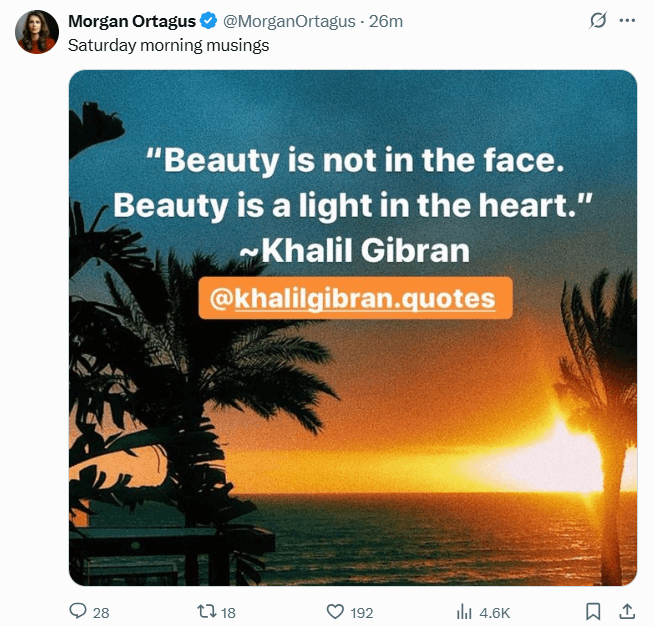Click the orange @khalilgibran.quotes tag
653x626 pixels.
click(355, 298)
